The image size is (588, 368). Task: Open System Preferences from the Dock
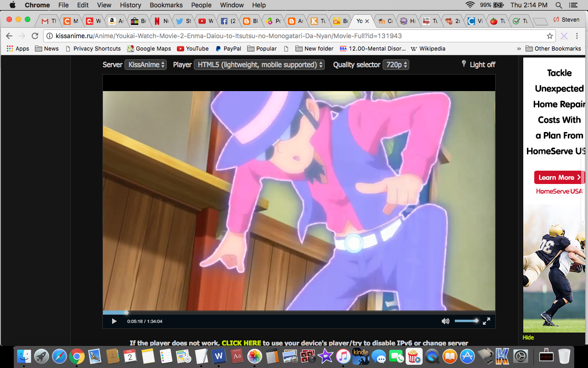[520, 356]
